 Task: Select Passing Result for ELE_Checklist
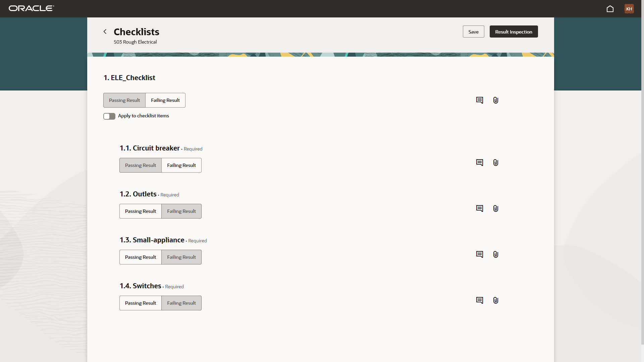124,100
